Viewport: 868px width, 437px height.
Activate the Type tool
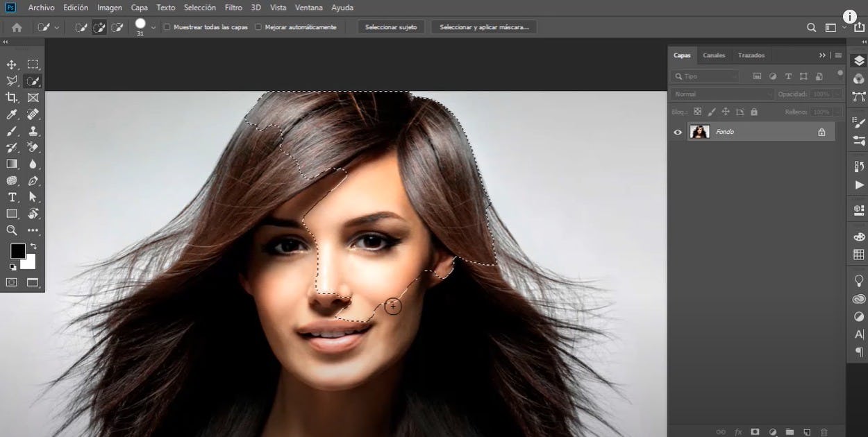[10, 197]
